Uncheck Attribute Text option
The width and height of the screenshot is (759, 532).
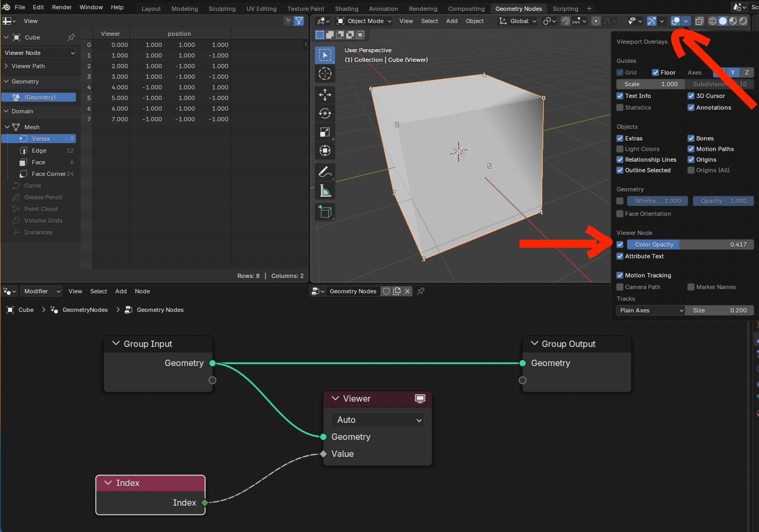click(x=620, y=256)
